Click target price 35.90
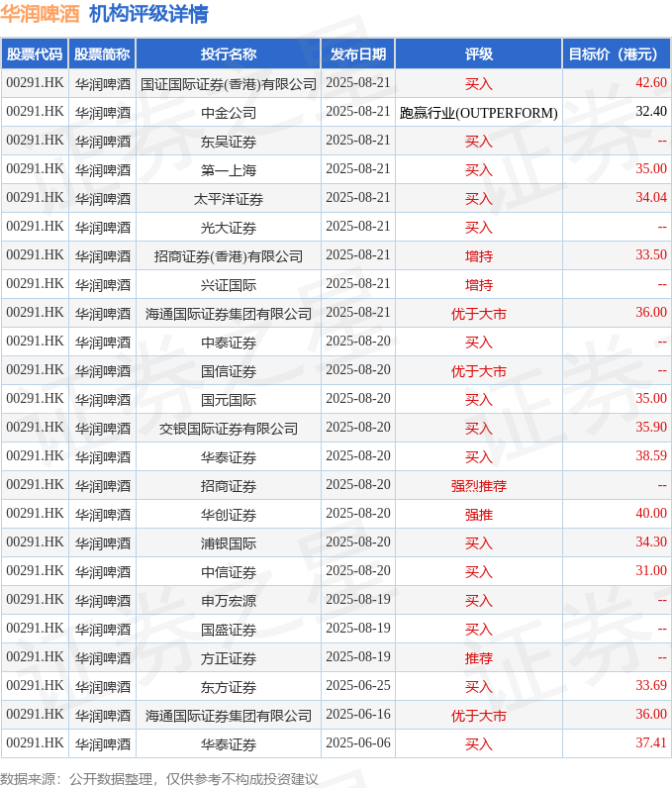 [651, 427]
